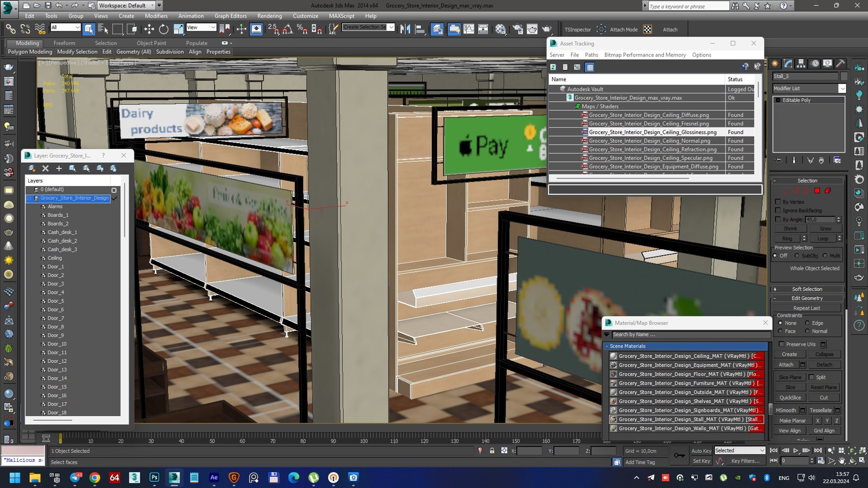Image resolution: width=868 pixels, height=488 pixels.
Task: Toggle the By Angle checkbox
Action: (778, 220)
